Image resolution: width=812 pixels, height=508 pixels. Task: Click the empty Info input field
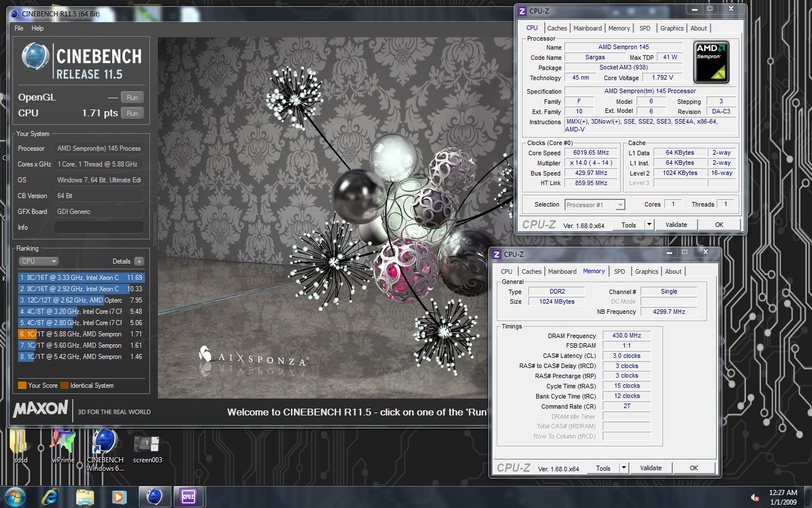(99, 227)
